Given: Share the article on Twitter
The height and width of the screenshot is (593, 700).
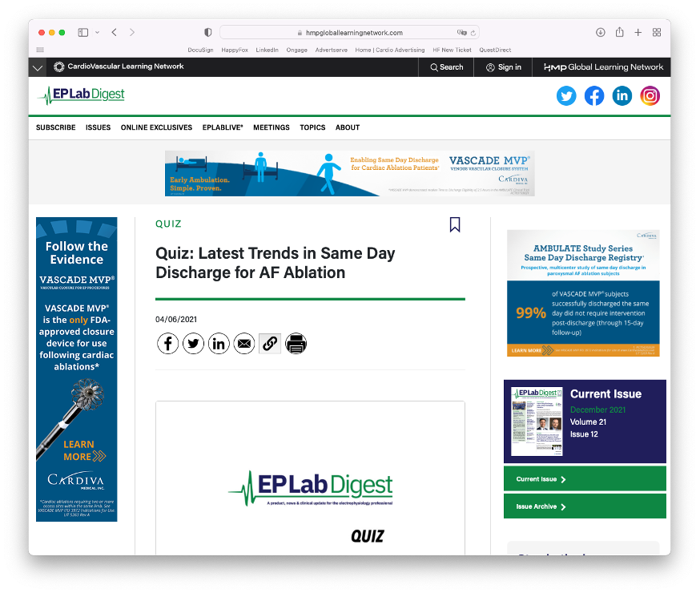Looking at the screenshot, I should tap(193, 344).
